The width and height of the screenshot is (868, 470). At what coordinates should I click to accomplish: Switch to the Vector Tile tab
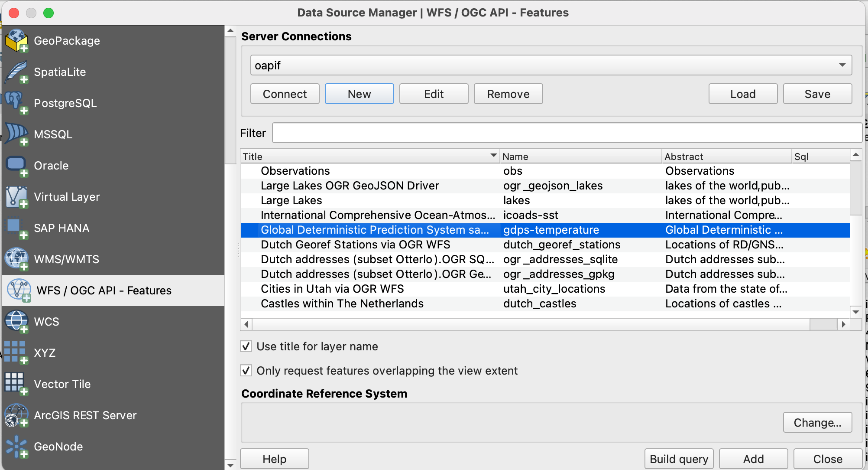pyautogui.click(x=62, y=384)
